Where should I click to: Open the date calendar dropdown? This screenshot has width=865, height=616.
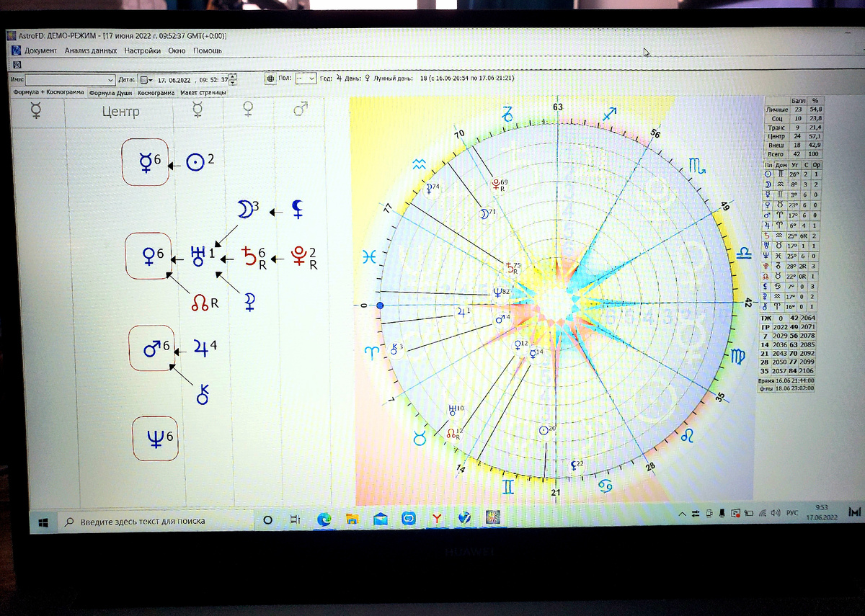[148, 79]
